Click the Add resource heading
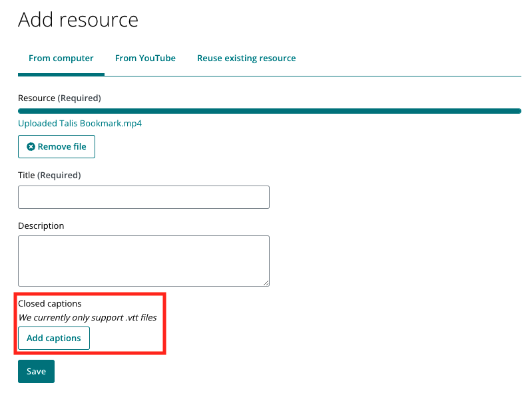This screenshot has height=401, width=532. click(x=79, y=20)
